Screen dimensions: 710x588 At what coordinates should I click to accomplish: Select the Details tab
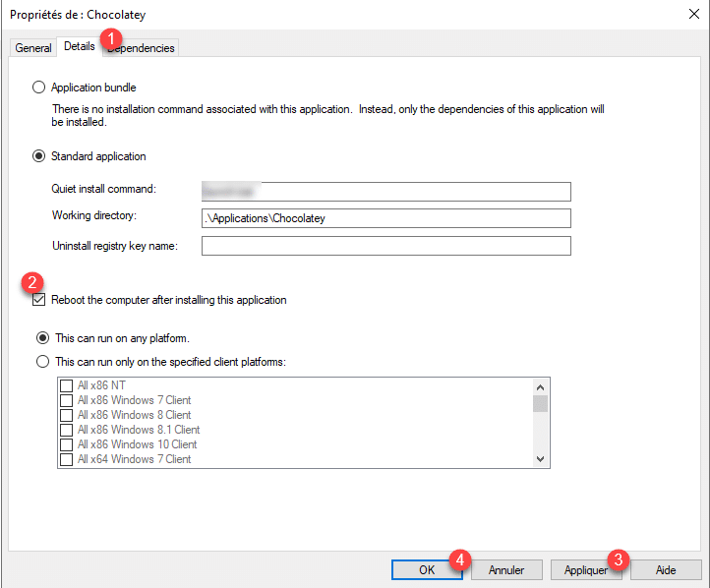coord(80,46)
